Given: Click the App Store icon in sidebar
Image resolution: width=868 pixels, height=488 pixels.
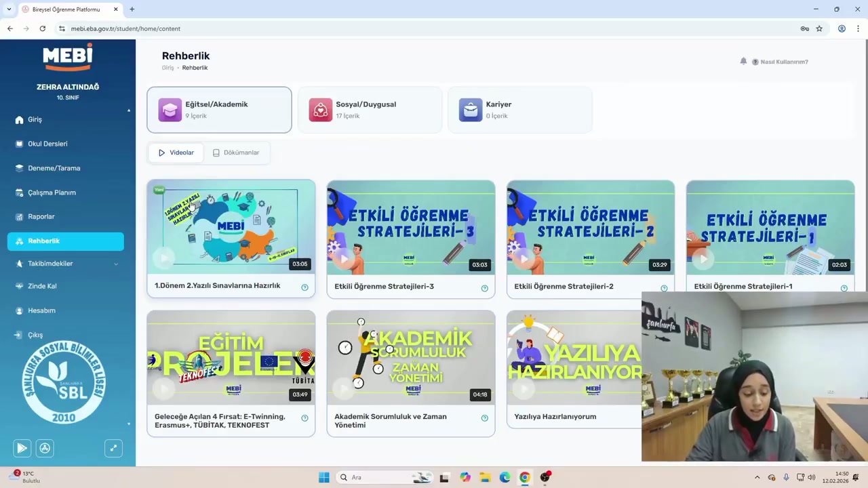Looking at the screenshot, I should point(45,448).
